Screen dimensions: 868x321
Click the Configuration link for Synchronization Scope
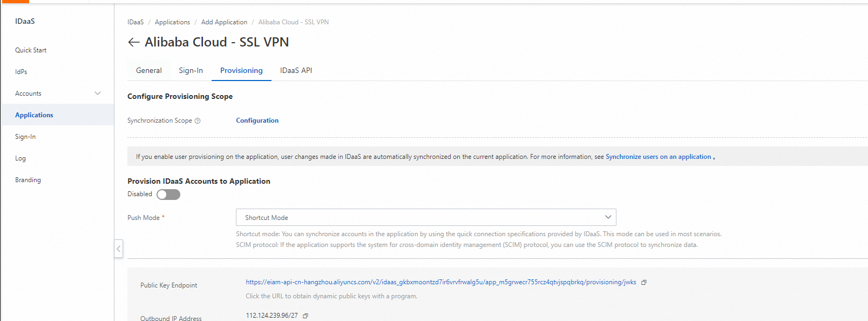coord(257,121)
